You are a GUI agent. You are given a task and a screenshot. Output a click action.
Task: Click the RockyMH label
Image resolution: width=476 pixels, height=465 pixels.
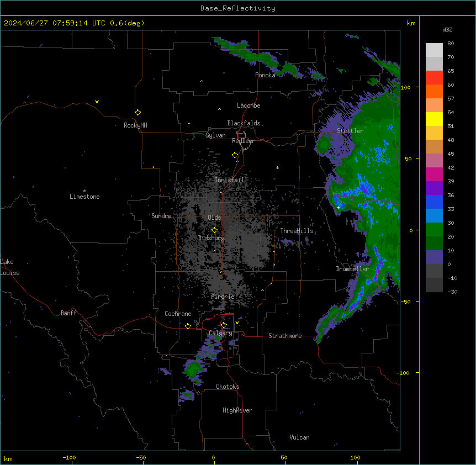point(135,125)
